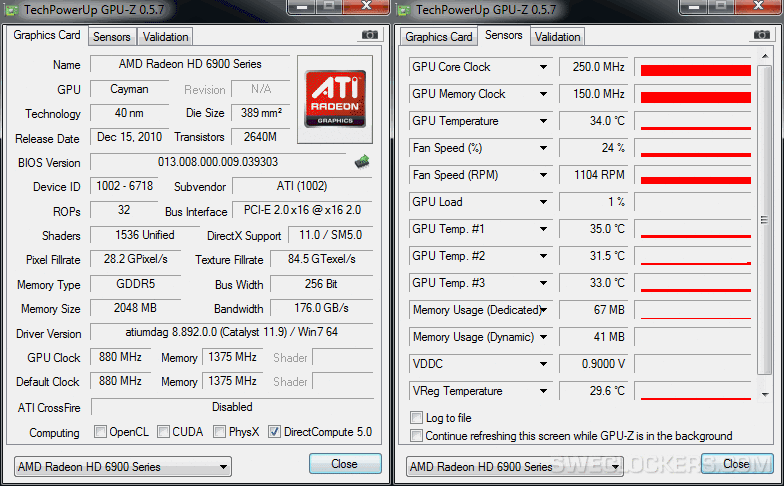Click the GPU Core Clock red graph

pos(696,70)
